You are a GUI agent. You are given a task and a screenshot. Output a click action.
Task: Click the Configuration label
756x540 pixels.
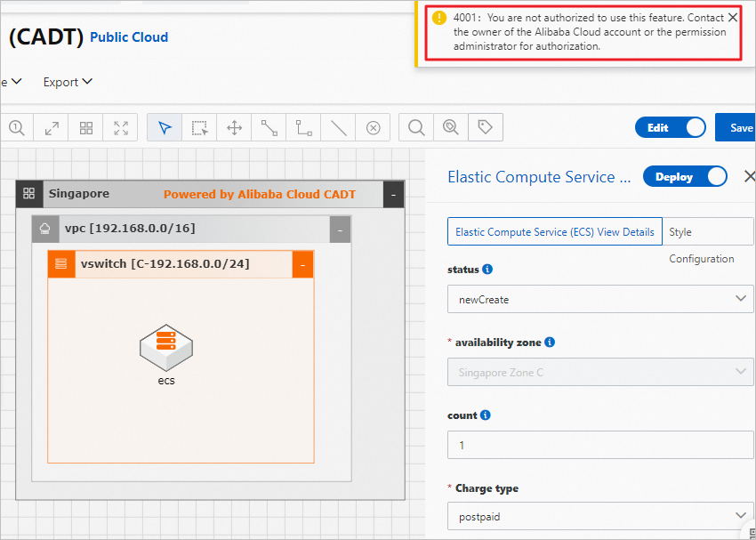[x=702, y=259]
